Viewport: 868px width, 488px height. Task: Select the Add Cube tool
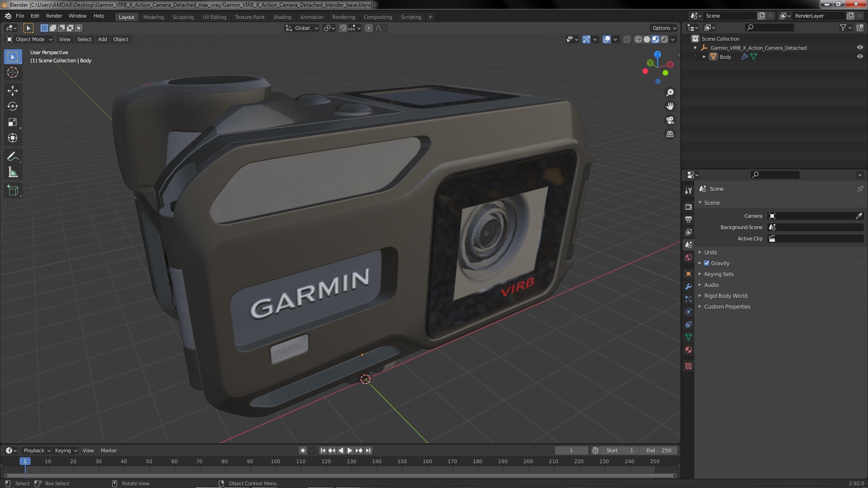click(x=13, y=191)
